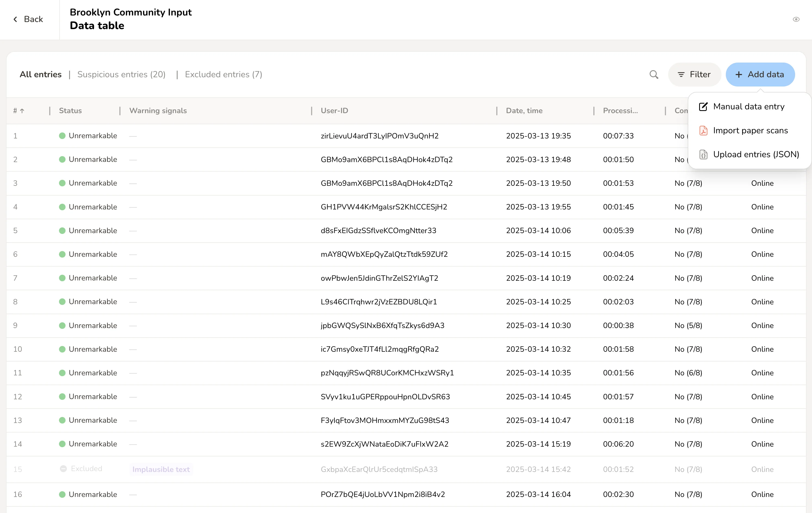Click date 2025-03-14 10:06
The width and height of the screenshot is (812, 513).
point(538,231)
